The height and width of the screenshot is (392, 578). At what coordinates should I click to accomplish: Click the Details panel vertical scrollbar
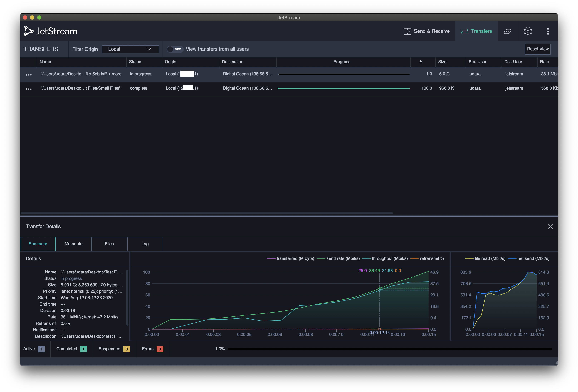pyautogui.click(x=127, y=298)
